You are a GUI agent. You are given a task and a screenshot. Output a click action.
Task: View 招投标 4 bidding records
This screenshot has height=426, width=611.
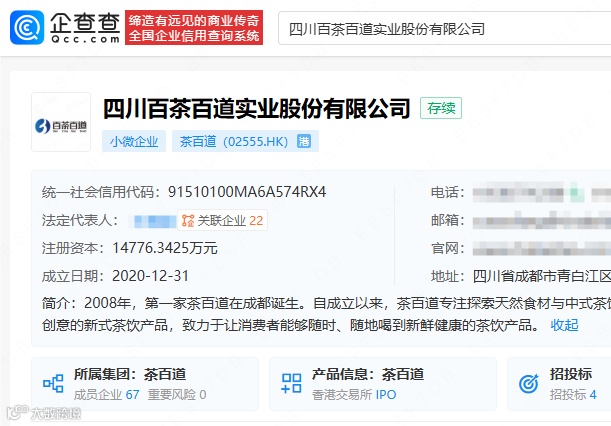(573, 394)
